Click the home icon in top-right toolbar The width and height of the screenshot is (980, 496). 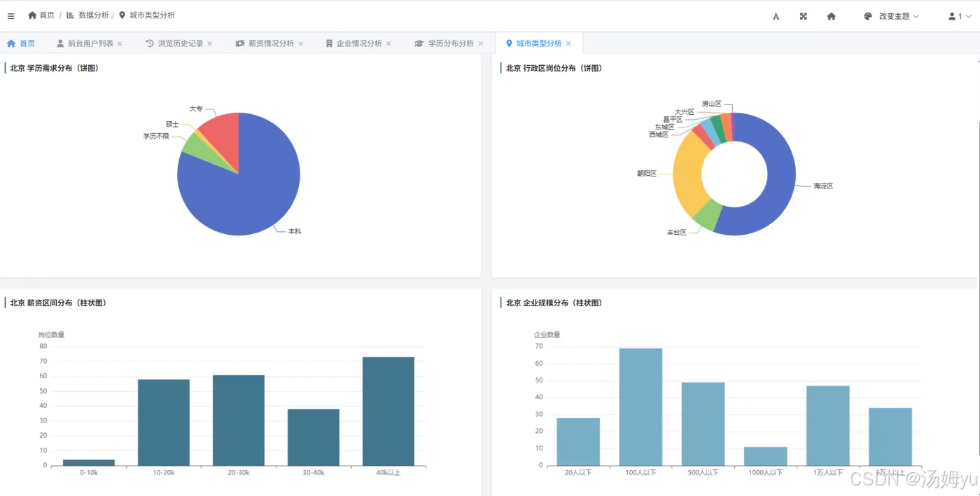coord(831,16)
